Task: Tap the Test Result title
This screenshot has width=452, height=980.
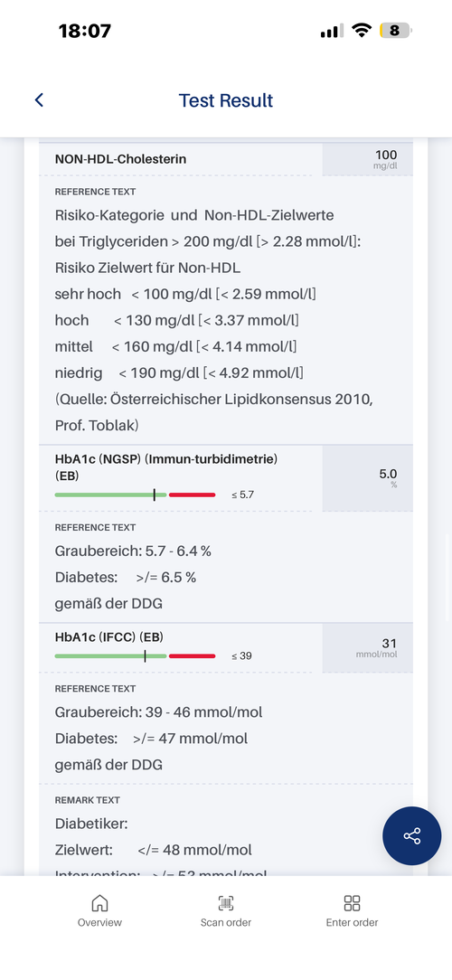Action: 226,100
